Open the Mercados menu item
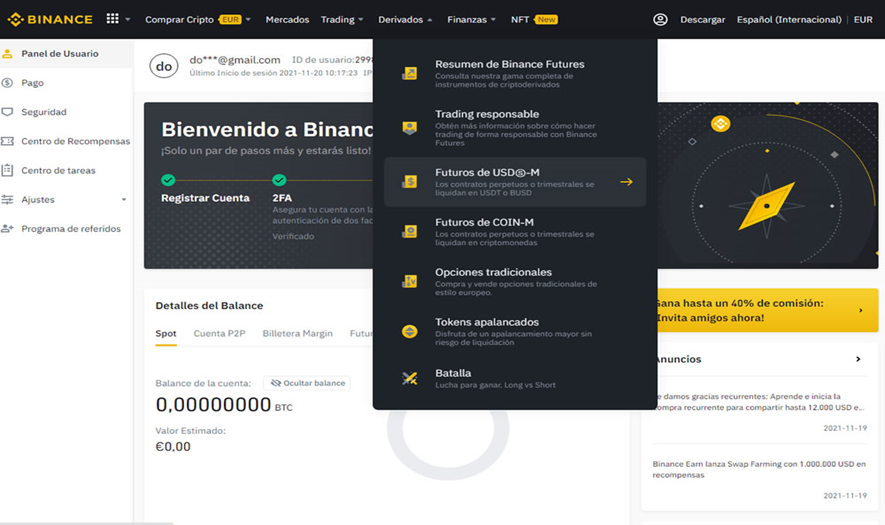The width and height of the screenshot is (885, 525). 287,19
